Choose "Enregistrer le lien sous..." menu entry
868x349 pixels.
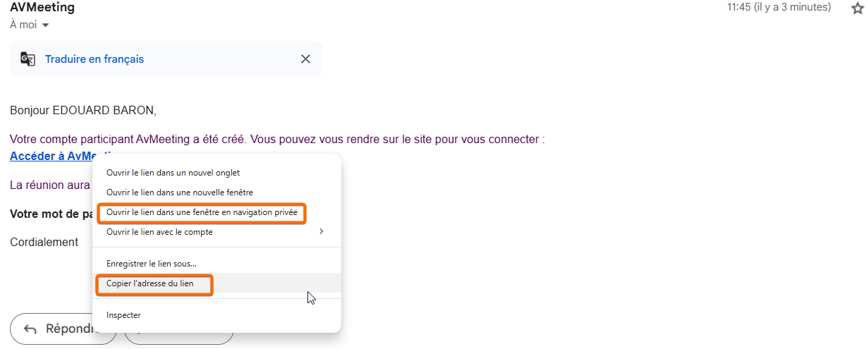pos(152,264)
